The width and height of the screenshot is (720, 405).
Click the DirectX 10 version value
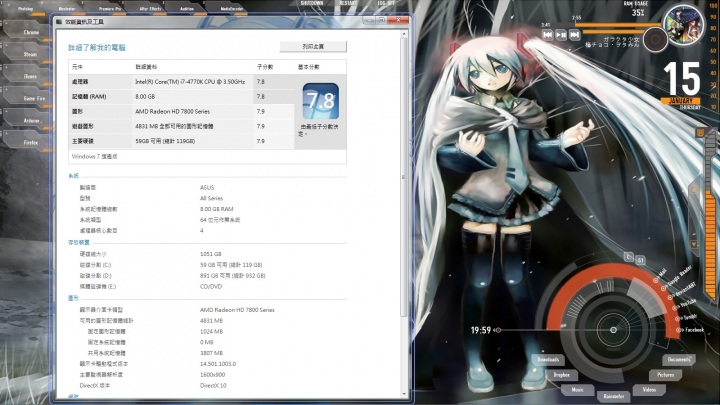click(213, 385)
